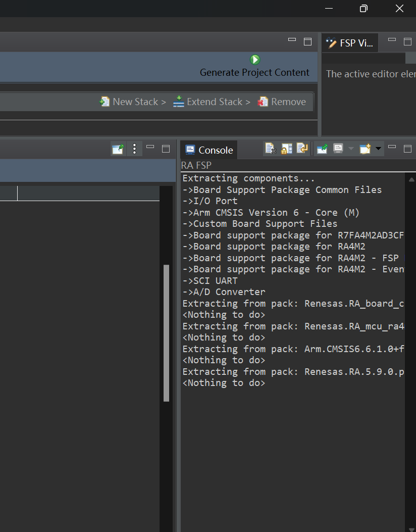Click the Open Console icon
The width and height of the screenshot is (416, 532).
point(365,149)
